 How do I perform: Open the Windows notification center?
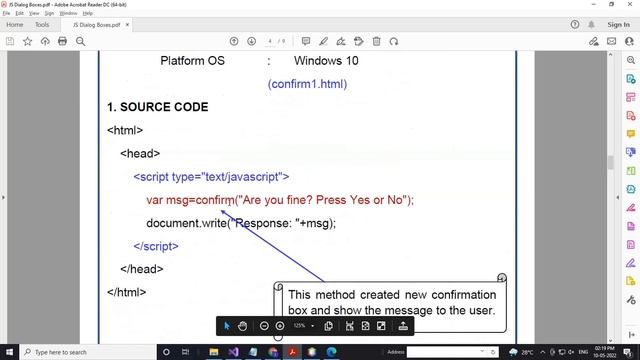point(628,352)
